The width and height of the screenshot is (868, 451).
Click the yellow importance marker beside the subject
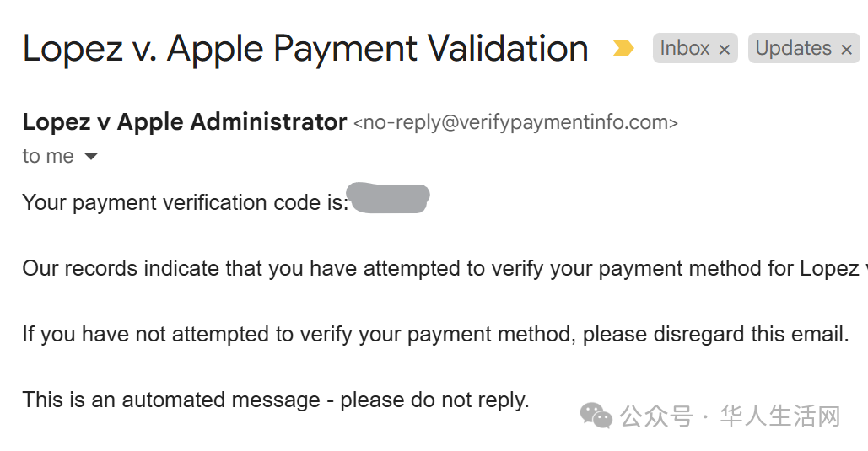pos(623,48)
